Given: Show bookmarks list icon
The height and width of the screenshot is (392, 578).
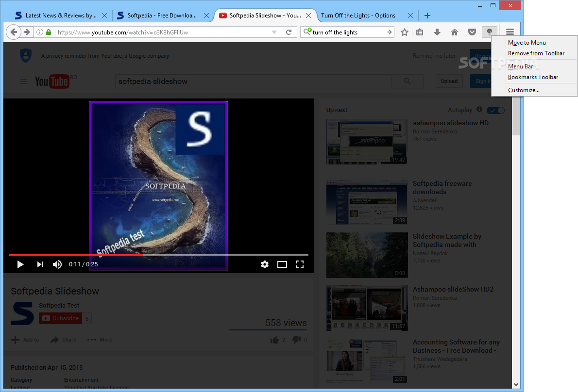Looking at the screenshot, I should tap(420, 32).
